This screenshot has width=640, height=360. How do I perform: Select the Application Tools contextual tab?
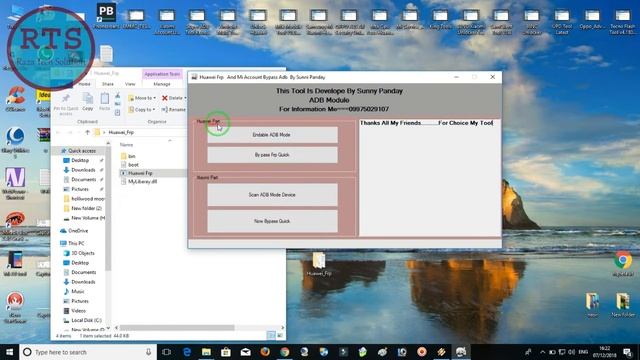(x=162, y=74)
